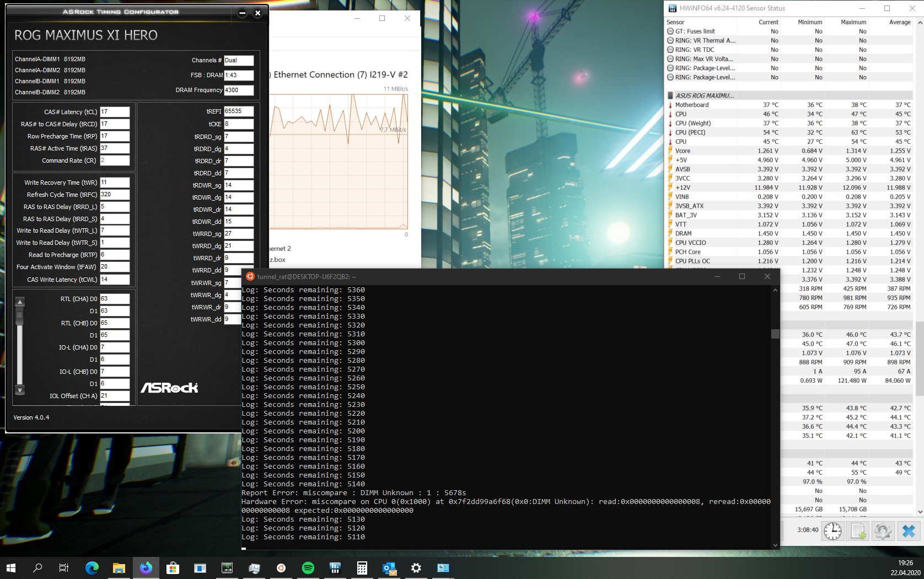This screenshot has height=579, width=924.
Task: Click the Channels # field
Action: point(239,60)
